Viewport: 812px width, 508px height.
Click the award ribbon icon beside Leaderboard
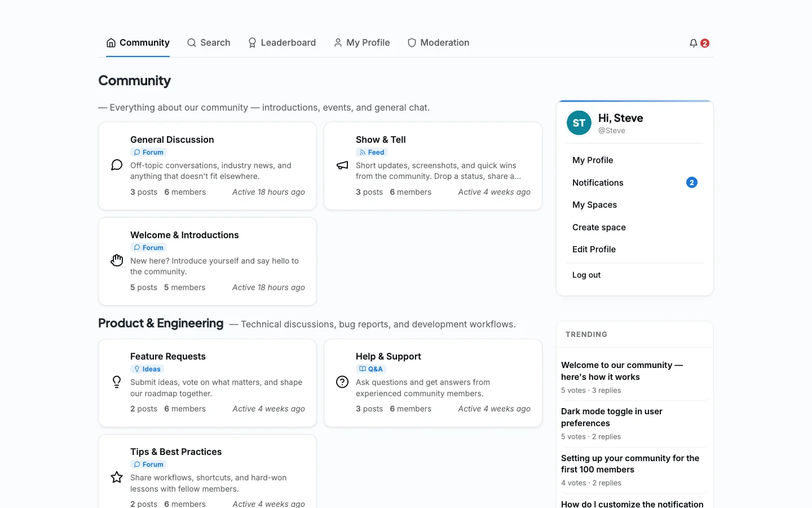click(252, 43)
